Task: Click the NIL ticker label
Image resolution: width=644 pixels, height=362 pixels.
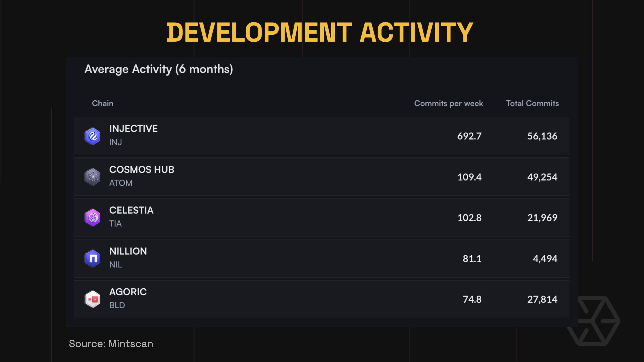Action: tap(116, 265)
